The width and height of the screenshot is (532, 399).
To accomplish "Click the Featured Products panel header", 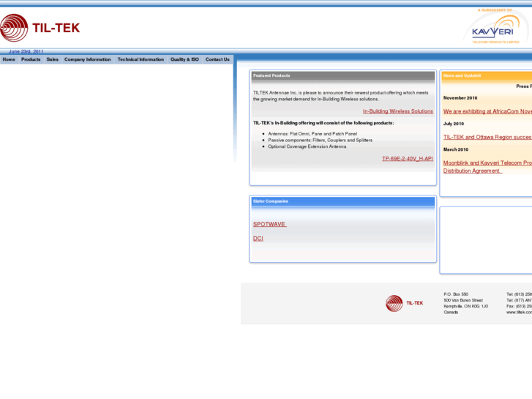I will (x=343, y=75).
